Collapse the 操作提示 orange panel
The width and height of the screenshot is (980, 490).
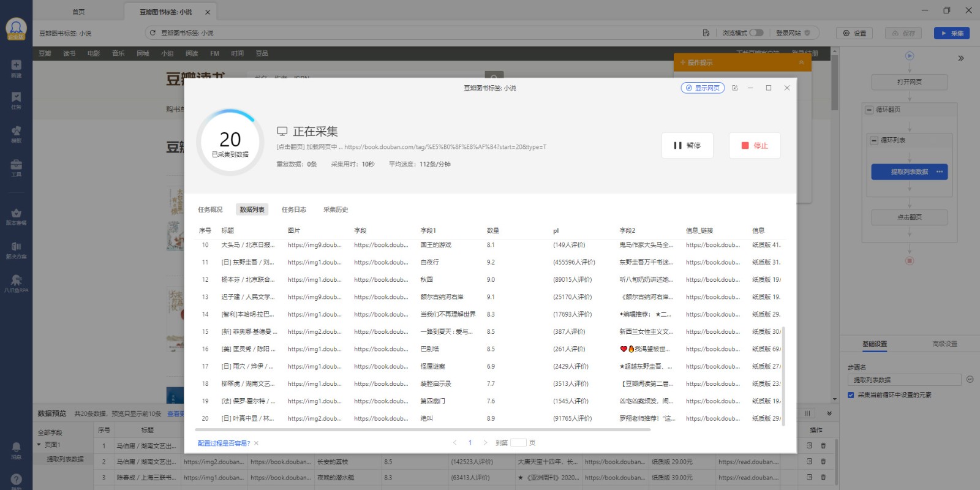point(801,62)
